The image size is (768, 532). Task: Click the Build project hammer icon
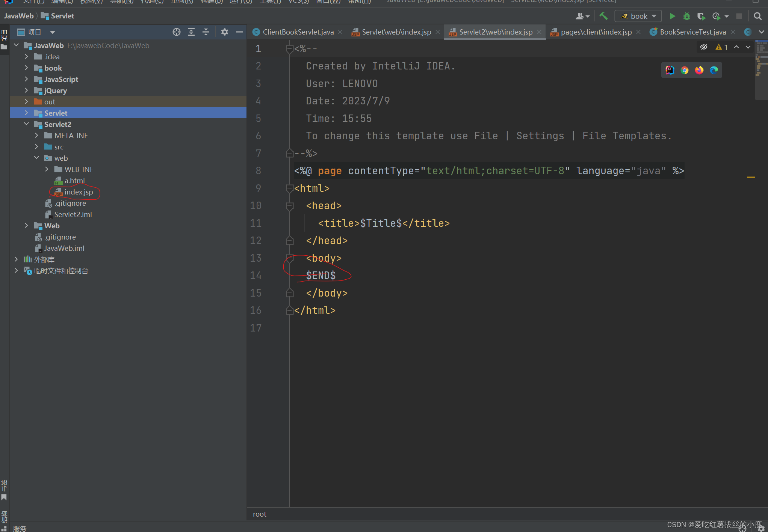pos(603,16)
